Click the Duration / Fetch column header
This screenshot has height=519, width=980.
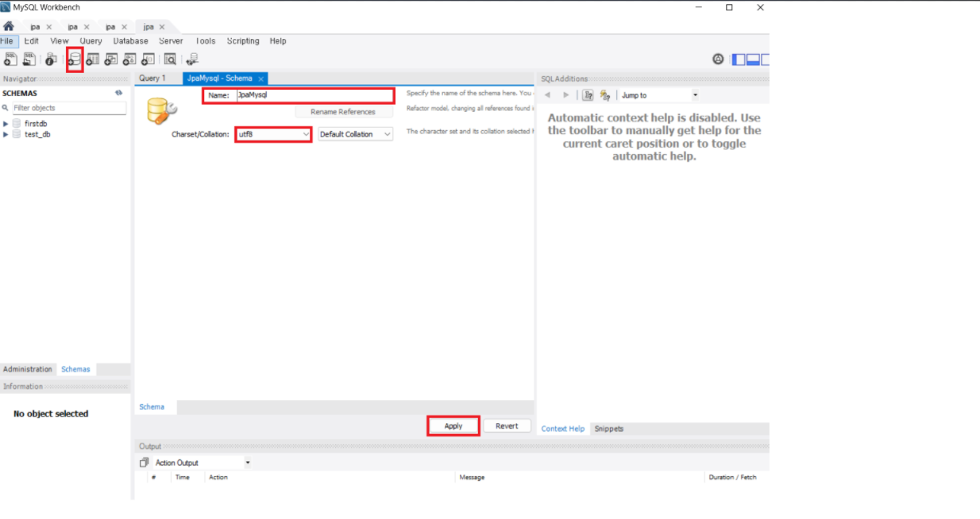tap(733, 477)
